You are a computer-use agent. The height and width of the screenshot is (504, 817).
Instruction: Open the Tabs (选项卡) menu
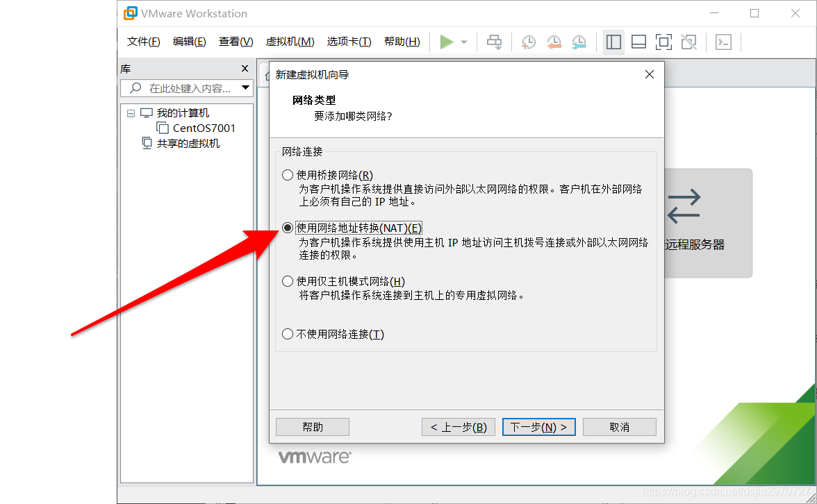coord(349,42)
